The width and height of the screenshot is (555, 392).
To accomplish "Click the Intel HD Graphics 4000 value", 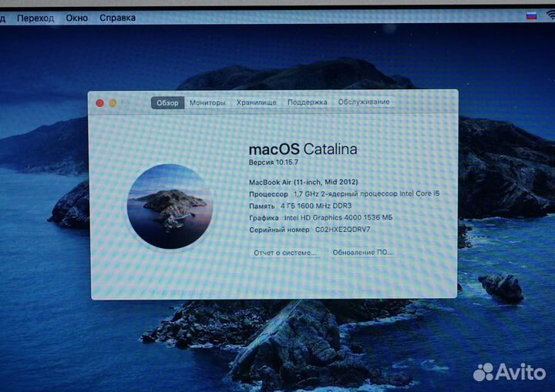I will (338, 218).
